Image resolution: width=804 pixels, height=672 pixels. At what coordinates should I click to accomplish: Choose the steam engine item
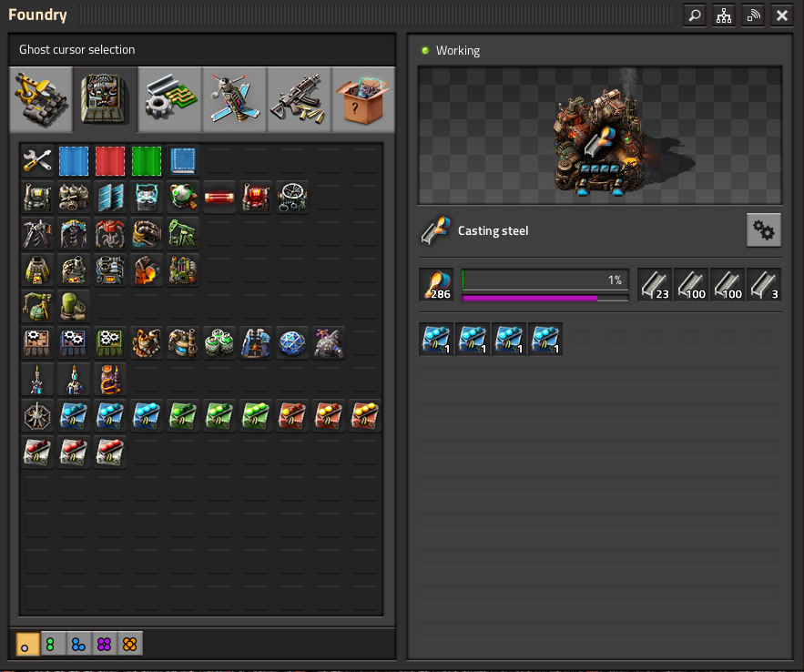pyautogui.click(x=74, y=198)
